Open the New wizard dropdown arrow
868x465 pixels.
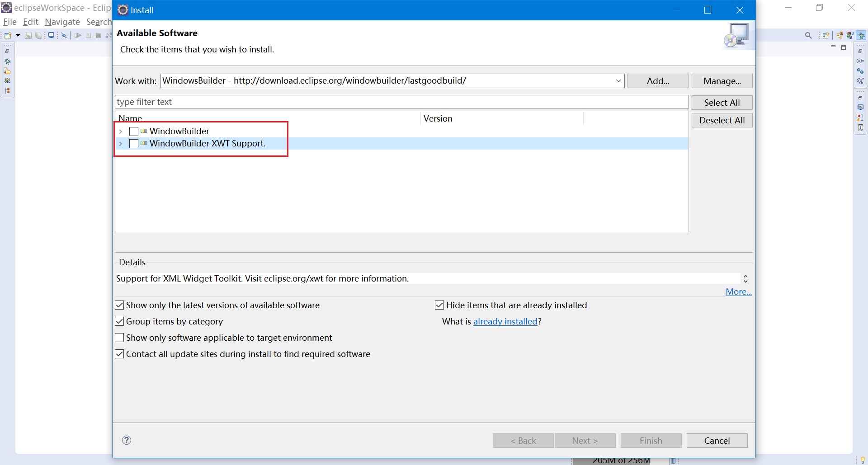[x=18, y=35]
